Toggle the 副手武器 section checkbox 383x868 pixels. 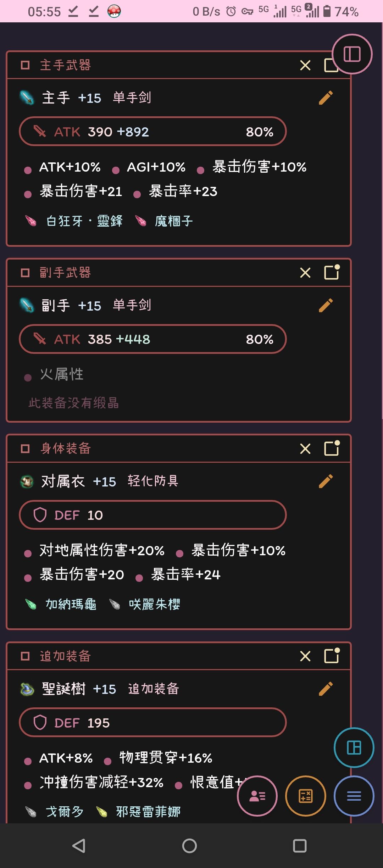25,273
